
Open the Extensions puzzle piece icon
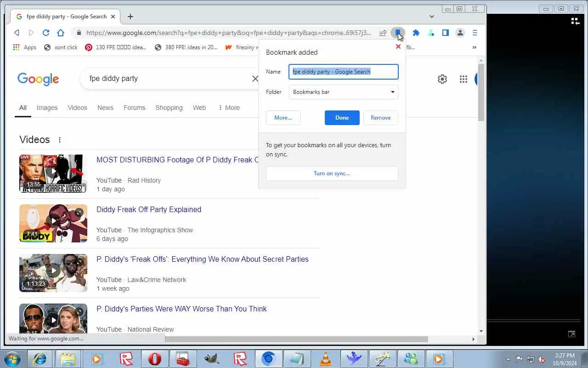[416, 33]
